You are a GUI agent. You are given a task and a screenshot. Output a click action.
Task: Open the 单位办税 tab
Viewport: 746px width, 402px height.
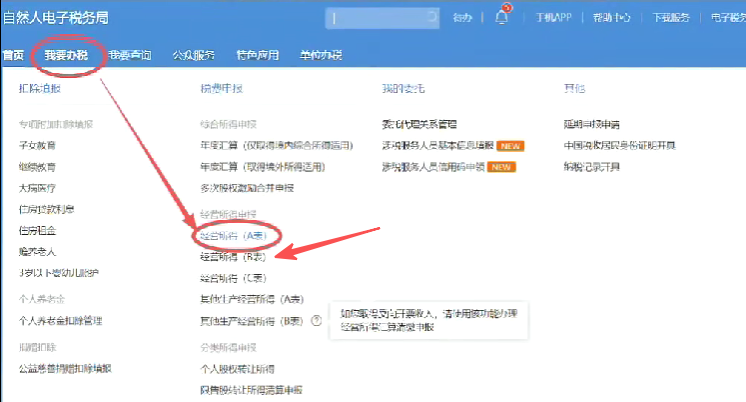[x=320, y=55]
